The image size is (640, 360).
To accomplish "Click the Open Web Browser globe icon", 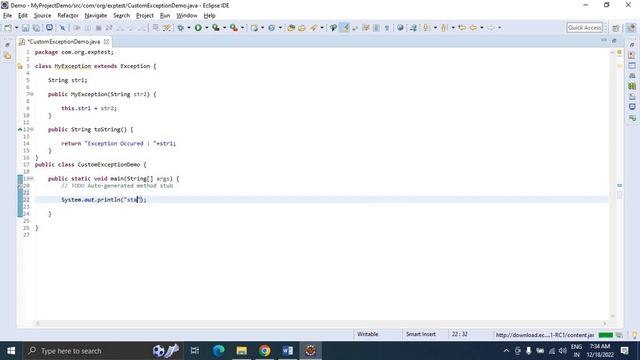I will coord(400,28).
